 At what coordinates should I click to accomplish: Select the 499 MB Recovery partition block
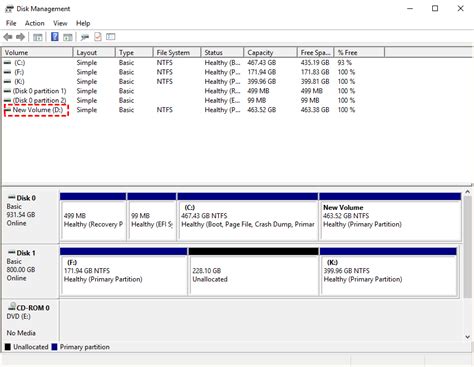[x=93, y=217]
